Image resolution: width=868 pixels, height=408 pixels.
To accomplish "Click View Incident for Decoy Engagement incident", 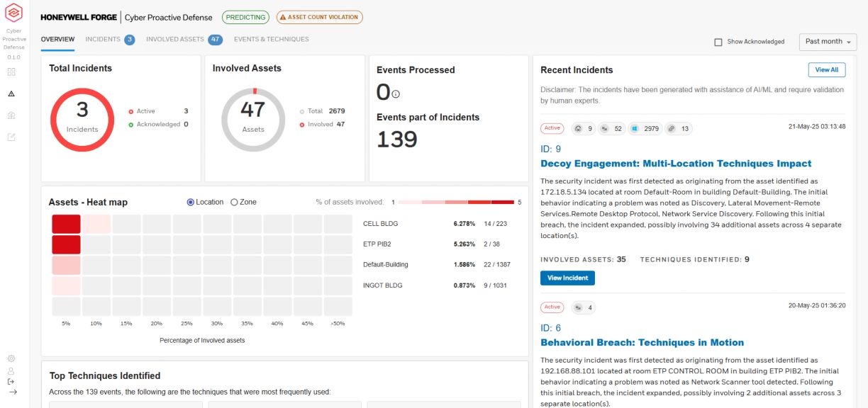I will tap(567, 278).
